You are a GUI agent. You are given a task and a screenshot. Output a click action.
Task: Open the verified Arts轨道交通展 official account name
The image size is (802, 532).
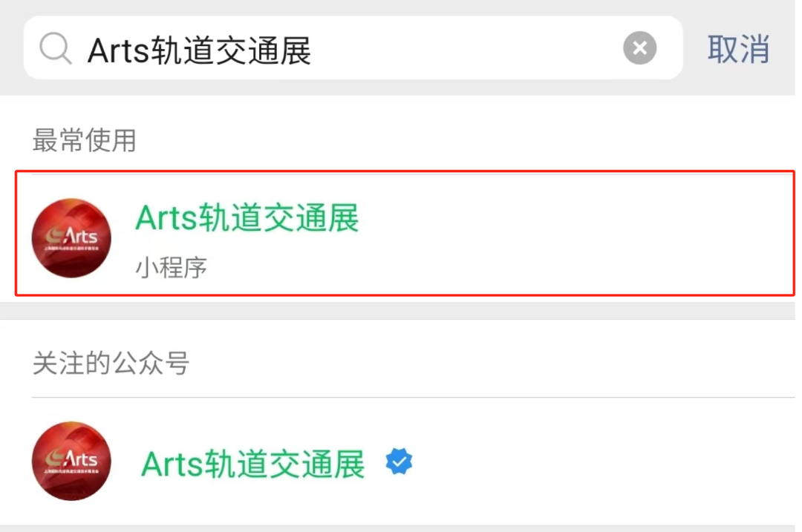tap(252, 464)
